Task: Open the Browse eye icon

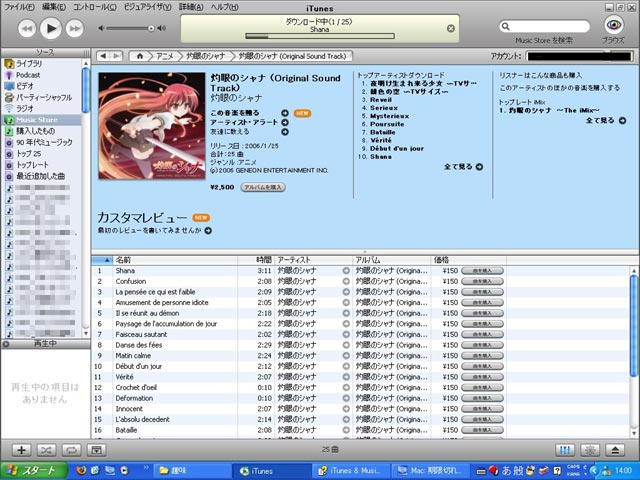Action: point(613,25)
